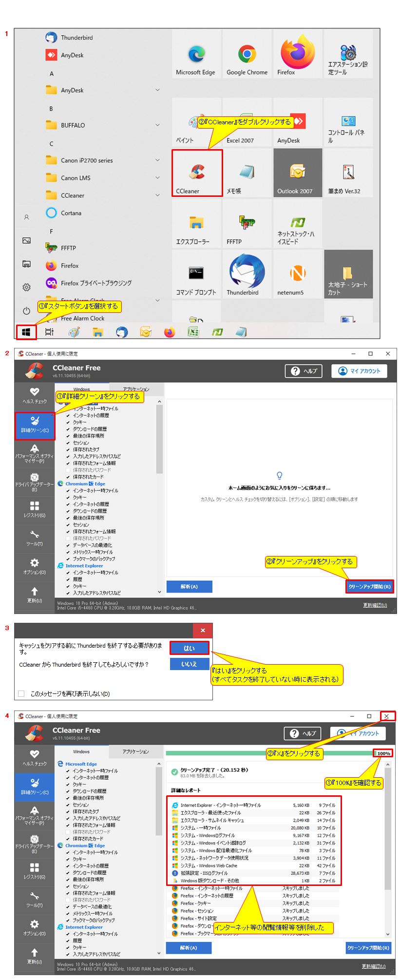The image size is (400, 980).
Task: Select the システム - 一時ファイル report row
Action: tap(254, 828)
